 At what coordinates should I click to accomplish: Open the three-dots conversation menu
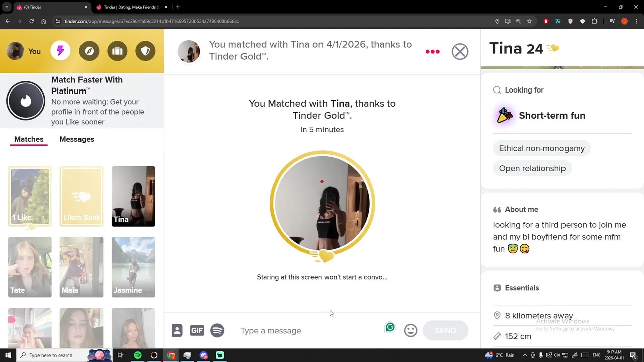pos(433,52)
